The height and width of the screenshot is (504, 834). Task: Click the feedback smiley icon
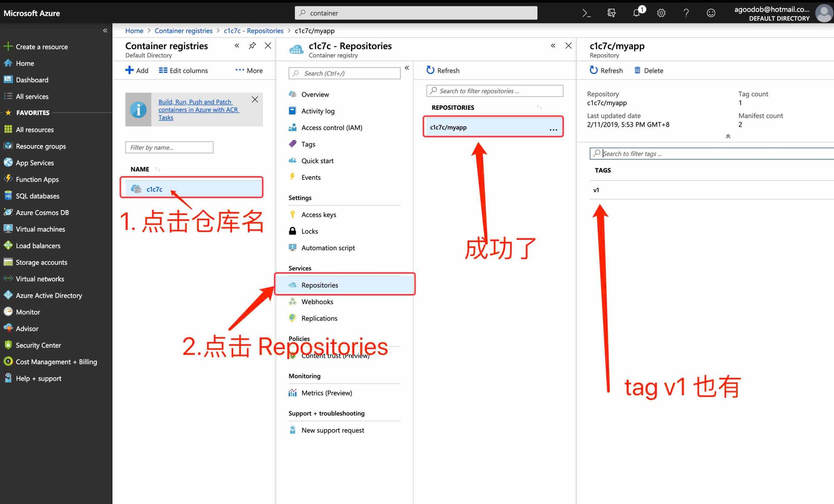[711, 13]
